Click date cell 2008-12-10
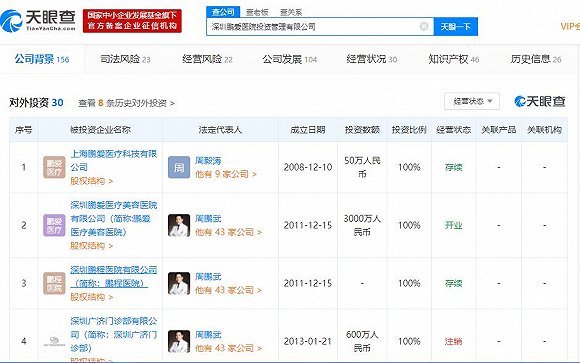The height and width of the screenshot is (363, 580). 308,167
